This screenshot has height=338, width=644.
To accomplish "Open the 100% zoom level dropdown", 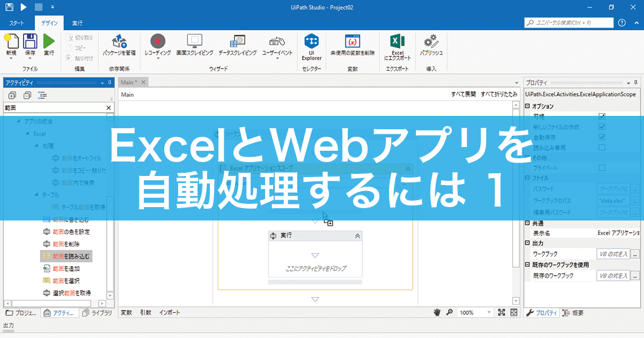I will pos(489,312).
